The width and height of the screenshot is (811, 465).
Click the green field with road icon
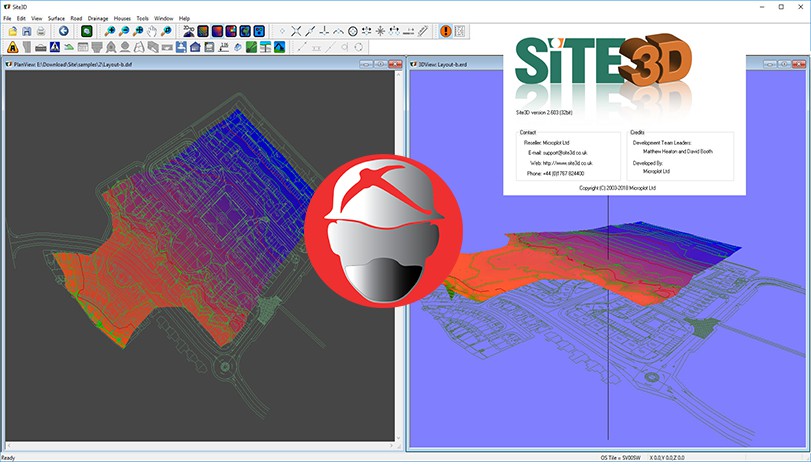pos(251,48)
